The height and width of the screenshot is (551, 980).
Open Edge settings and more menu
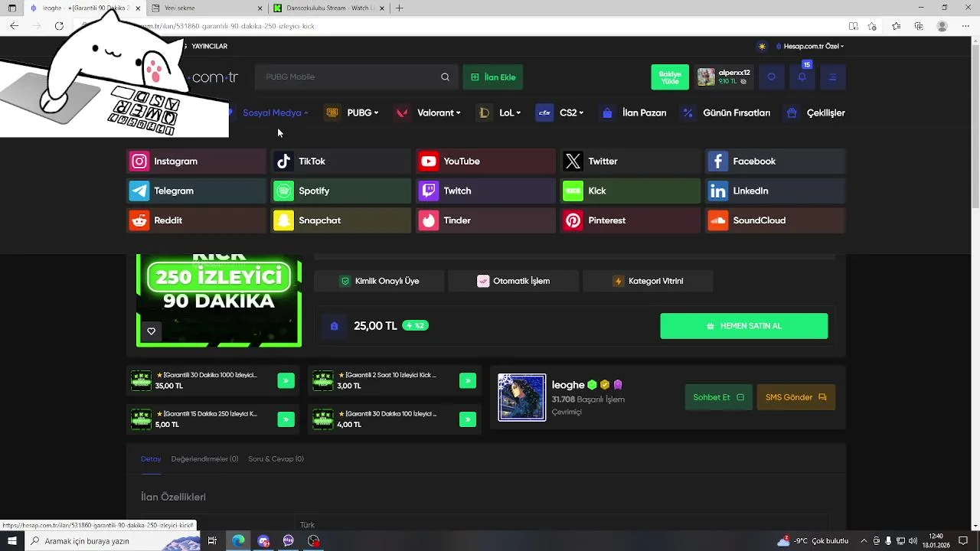click(965, 26)
